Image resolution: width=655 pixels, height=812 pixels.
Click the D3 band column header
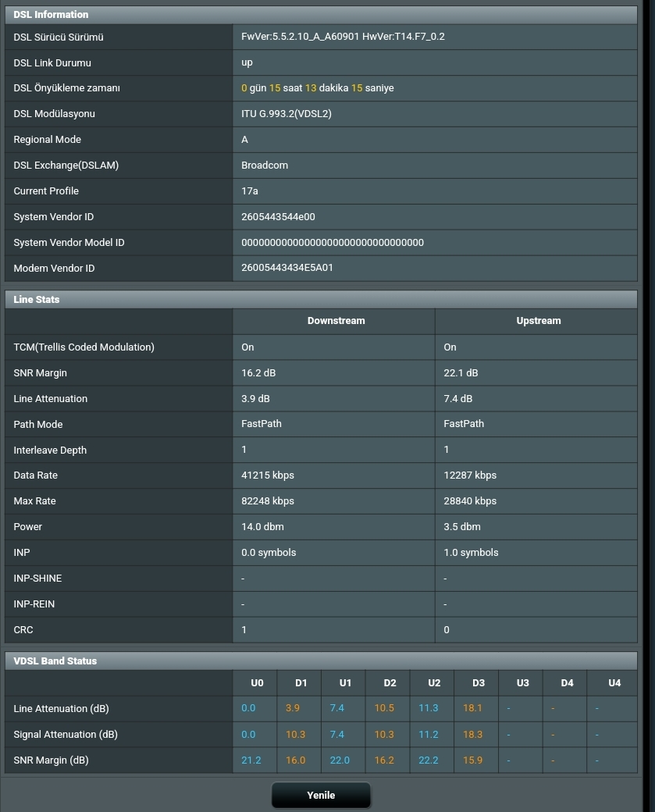[479, 682]
